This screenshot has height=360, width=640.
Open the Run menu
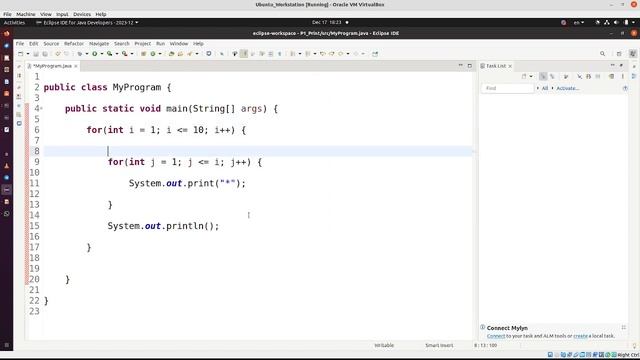pos(160,44)
